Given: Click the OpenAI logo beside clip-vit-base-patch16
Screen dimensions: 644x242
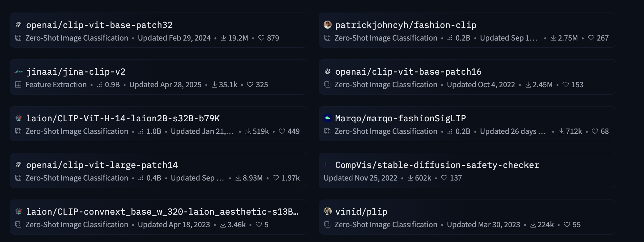Looking at the screenshot, I should pos(327,71).
